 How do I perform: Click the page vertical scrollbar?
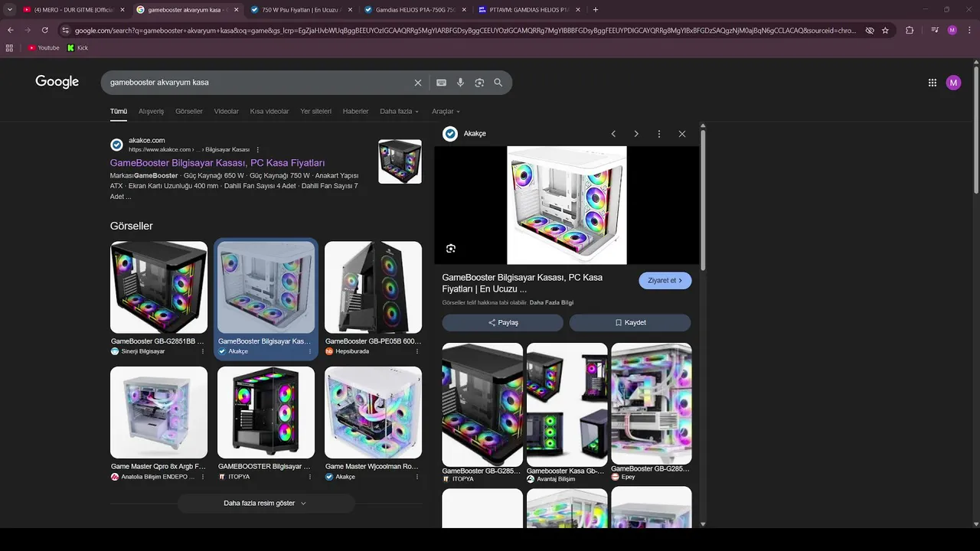tap(975, 129)
